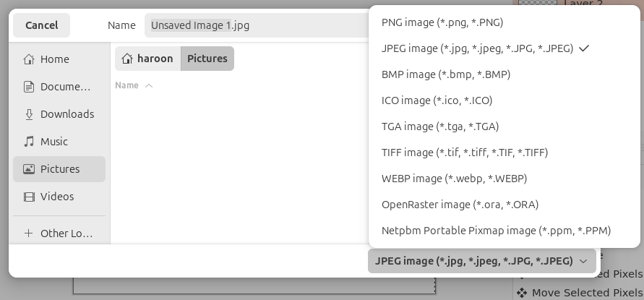644x300 pixels.
Task: Click the Documents icon in sidebar
Action: (29, 87)
